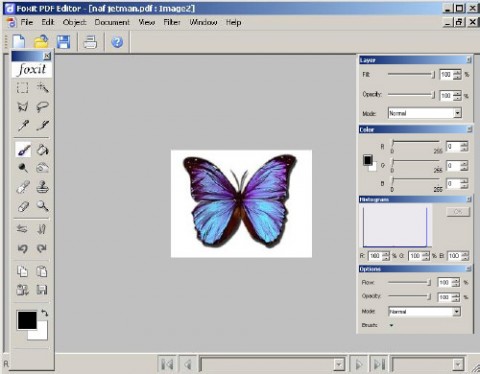Click the paste icon in toolbox

(42, 271)
